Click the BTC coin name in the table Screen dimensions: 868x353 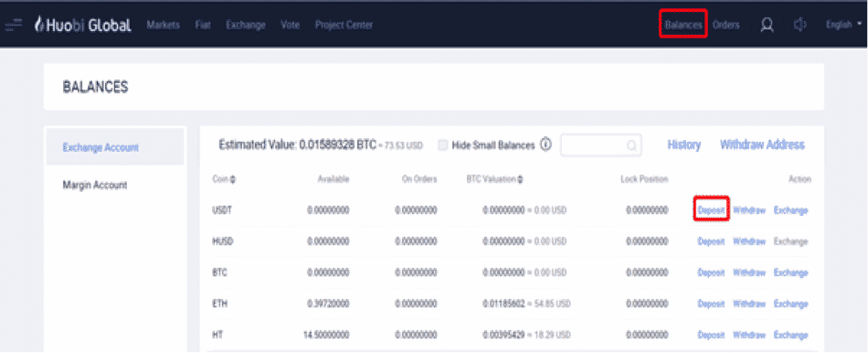coord(219,273)
